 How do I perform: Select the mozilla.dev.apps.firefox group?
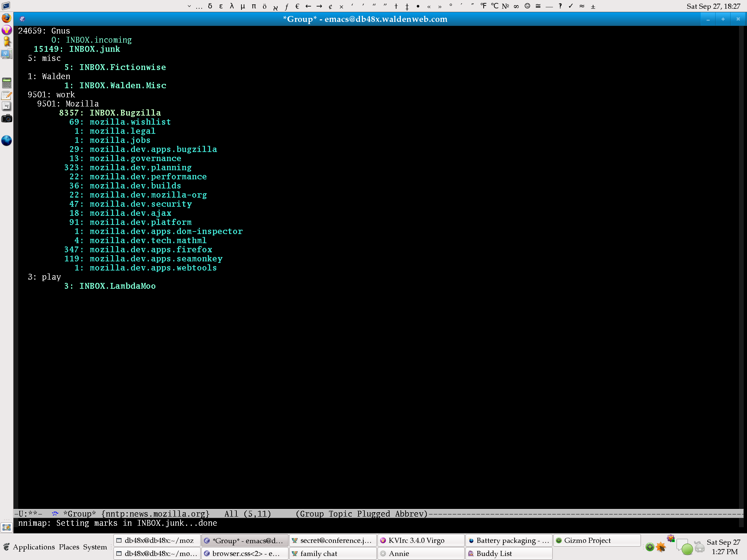click(x=151, y=249)
